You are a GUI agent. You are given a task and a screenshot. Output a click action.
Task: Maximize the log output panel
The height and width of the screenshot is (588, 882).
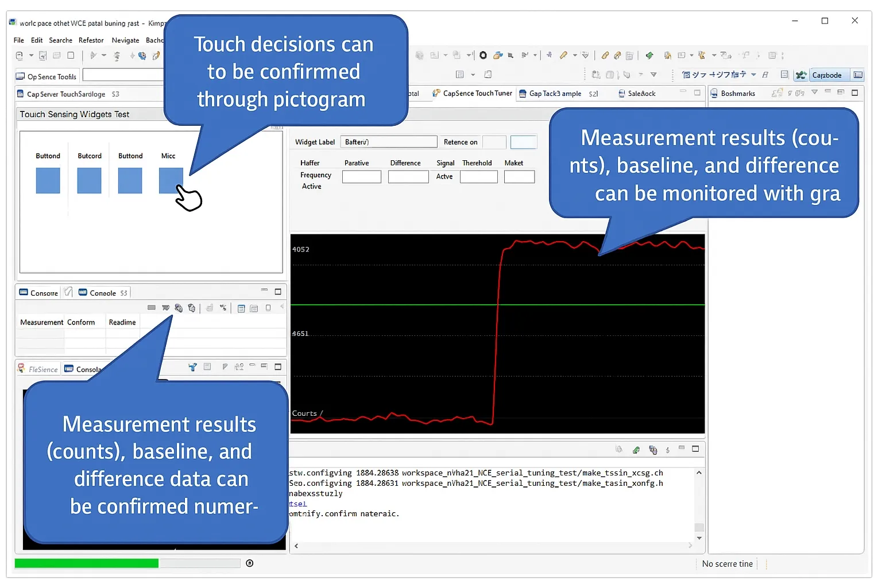coord(695,449)
